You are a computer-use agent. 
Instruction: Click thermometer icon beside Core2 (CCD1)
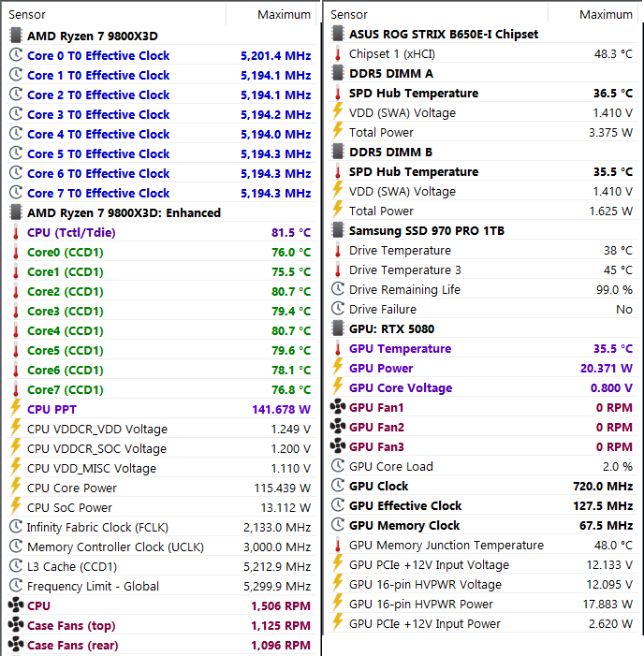click(x=16, y=292)
